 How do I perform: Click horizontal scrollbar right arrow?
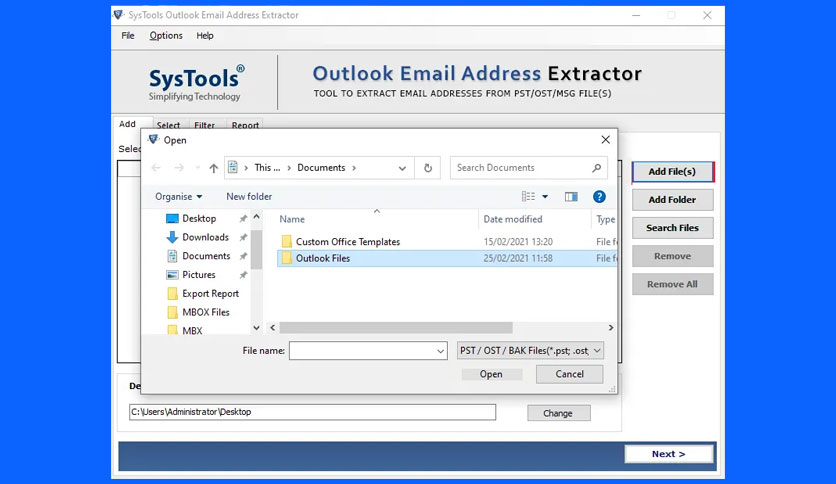point(611,327)
